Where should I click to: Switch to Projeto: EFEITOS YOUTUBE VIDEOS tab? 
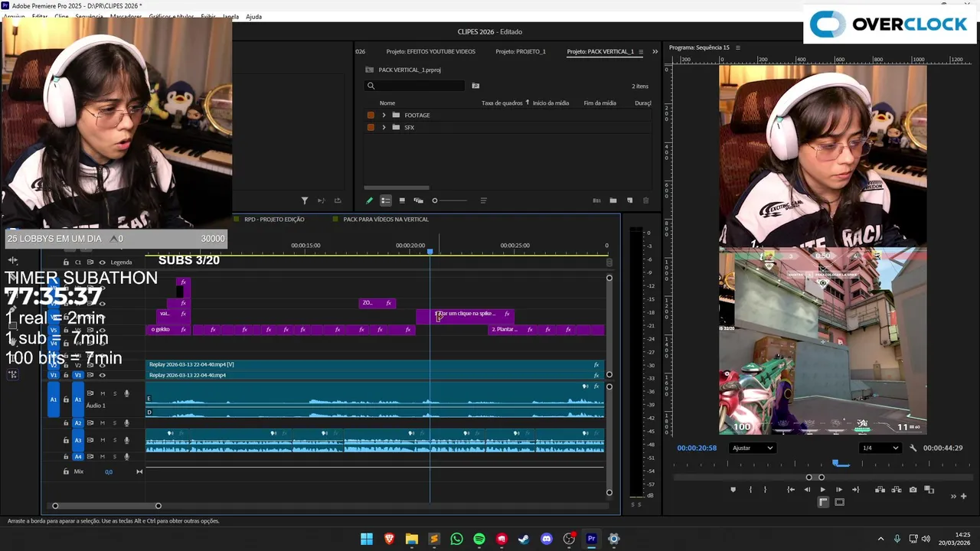(x=430, y=51)
